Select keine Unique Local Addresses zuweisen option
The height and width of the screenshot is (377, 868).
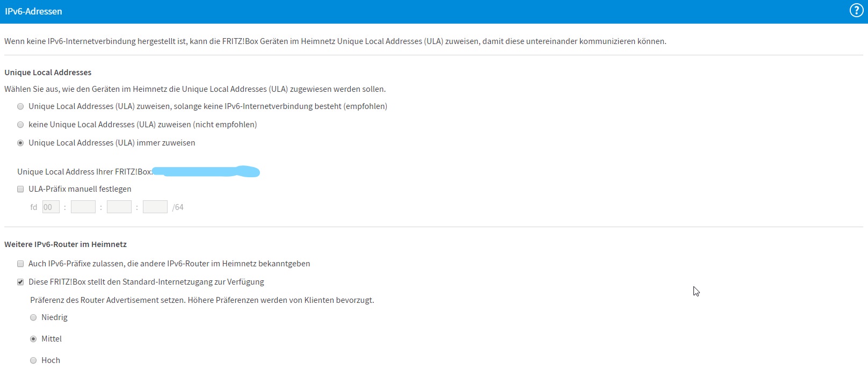[20, 125]
